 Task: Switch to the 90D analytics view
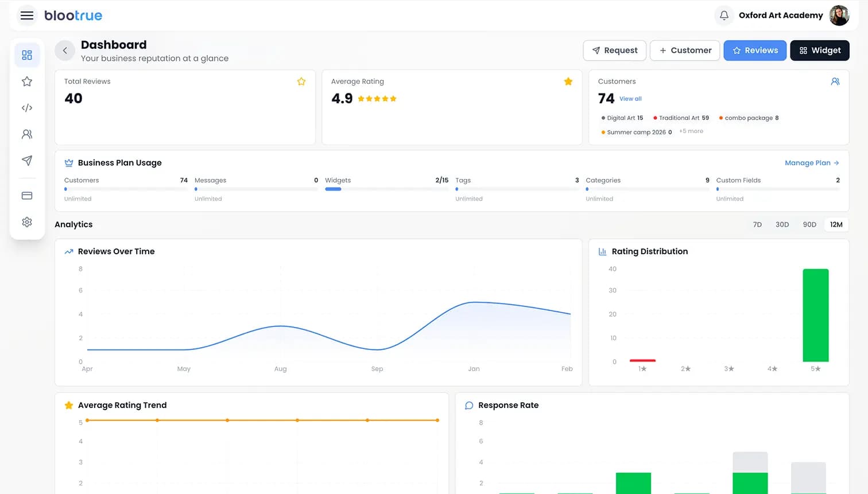[809, 224]
